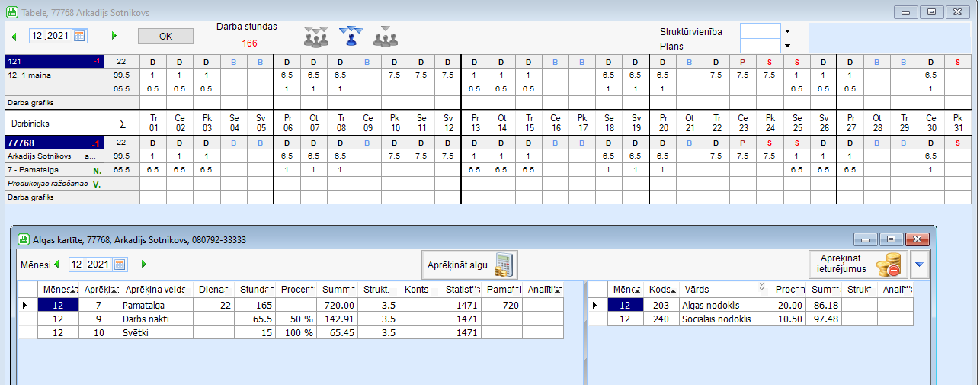The height and width of the screenshot is (385, 980).
Task: Go to previous month in Tabele window
Action: [13, 36]
